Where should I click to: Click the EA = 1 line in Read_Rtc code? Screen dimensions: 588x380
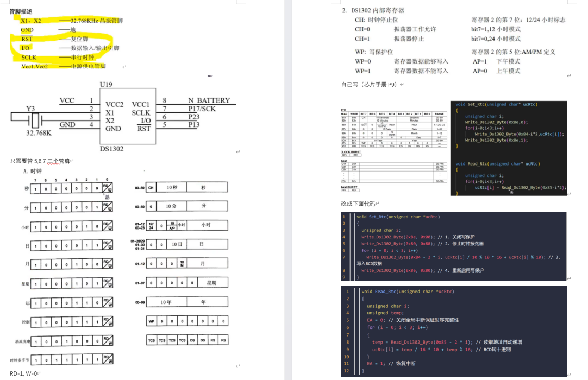(391, 363)
